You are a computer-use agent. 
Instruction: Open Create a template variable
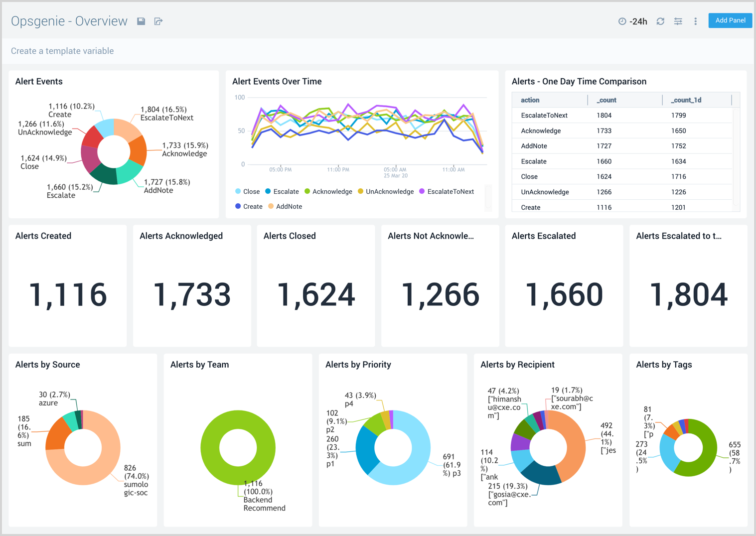(x=62, y=50)
